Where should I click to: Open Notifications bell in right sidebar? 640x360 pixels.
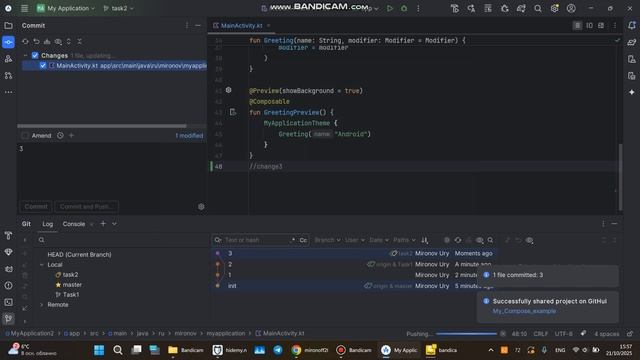click(x=632, y=25)
